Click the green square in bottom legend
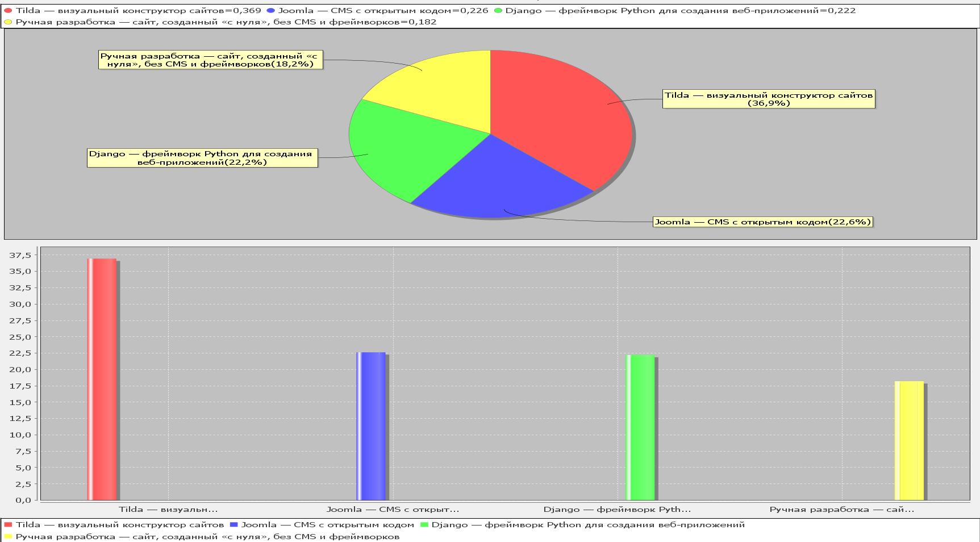Image resolution: width=980 pixels, height=542 pixels. pyautogui.click(x=424, y=525)
